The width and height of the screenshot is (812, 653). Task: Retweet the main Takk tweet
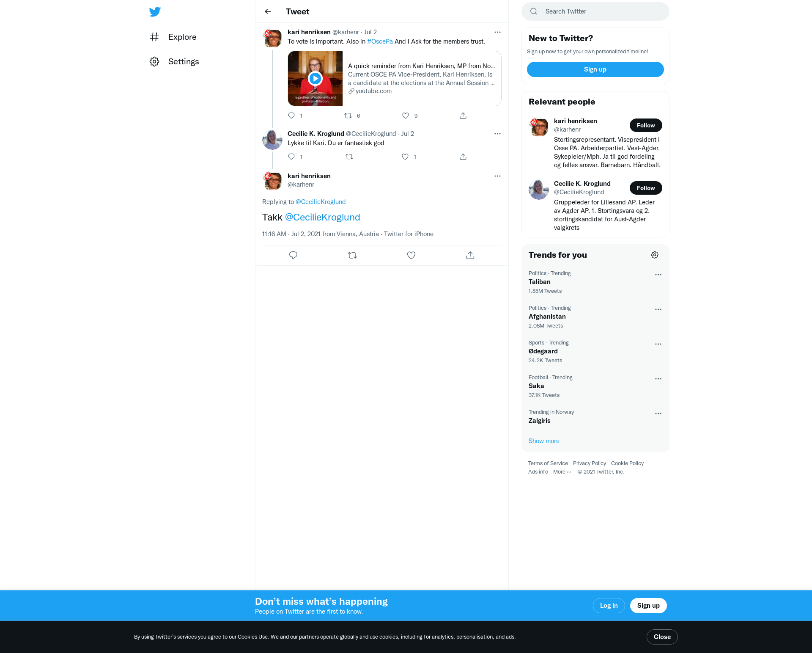coord(352,255)
